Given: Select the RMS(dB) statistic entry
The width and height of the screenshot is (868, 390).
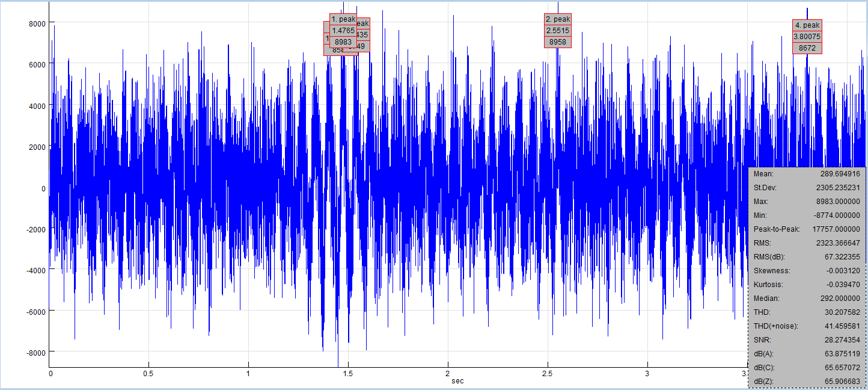Looking at the screenshot, I should pyautogui.click(x=806, y=257).
